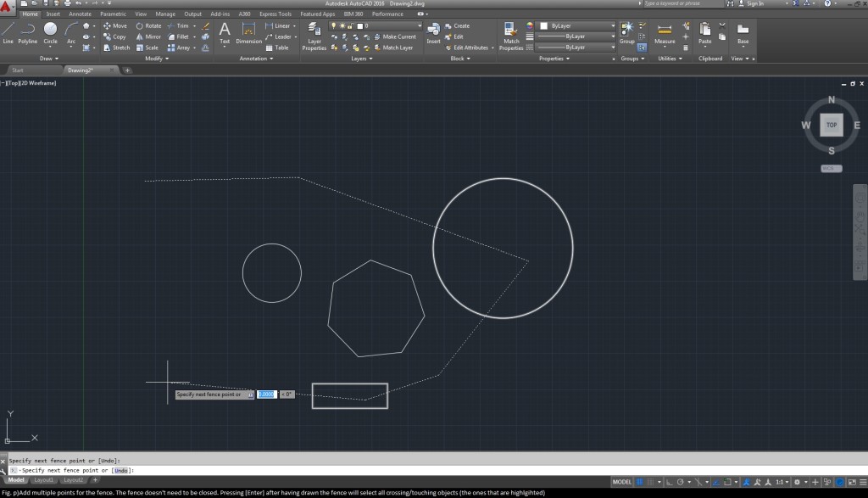Open the ByLayer object color dropdown
The height and width of the screenshot is (498, 868).
tap(612, 26)
